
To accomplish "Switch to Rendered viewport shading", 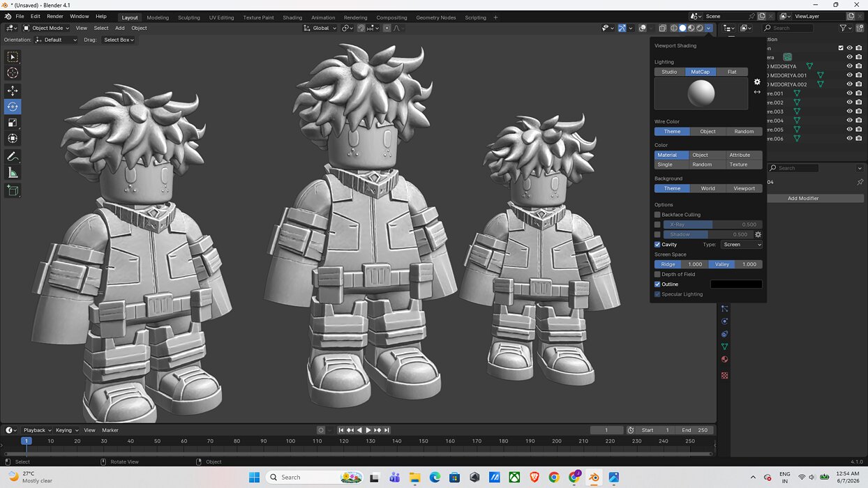I will (x=700, y=28).
